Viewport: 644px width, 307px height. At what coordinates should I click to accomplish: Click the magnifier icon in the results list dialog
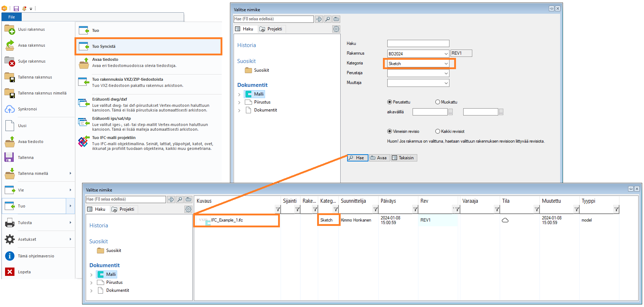(179, 199)
